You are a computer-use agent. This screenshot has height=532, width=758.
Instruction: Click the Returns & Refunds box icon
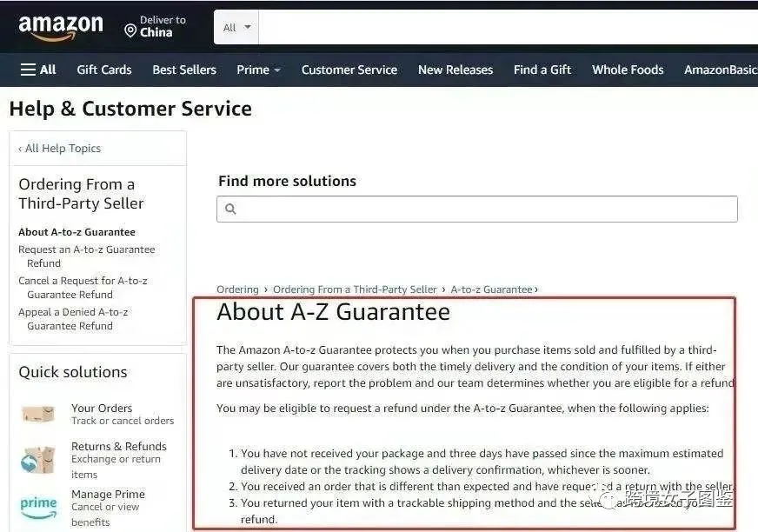click(38, 460)
